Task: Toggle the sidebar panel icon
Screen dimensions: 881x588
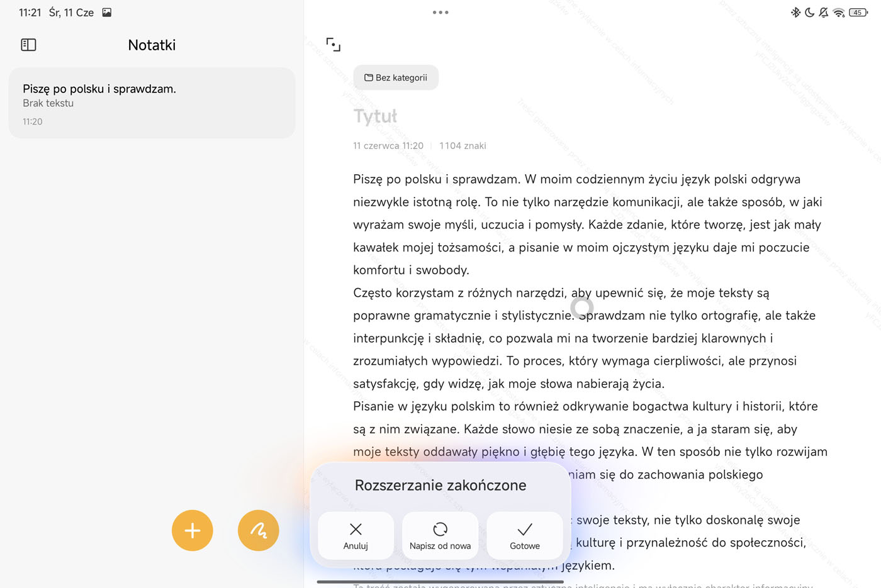Action: (x=28, y=45)
